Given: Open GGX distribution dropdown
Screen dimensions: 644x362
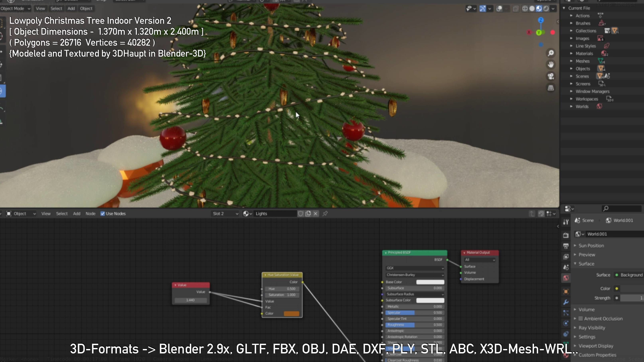Looking at the screenshot, I should 415,268.
